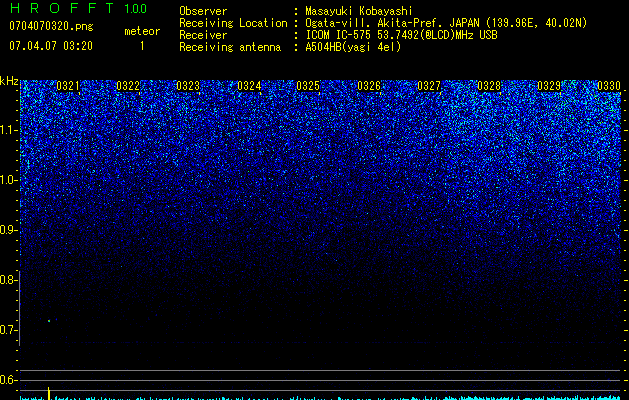Click the 1.1 kHz axis label

pyautogui.click(x=8, y=130)
